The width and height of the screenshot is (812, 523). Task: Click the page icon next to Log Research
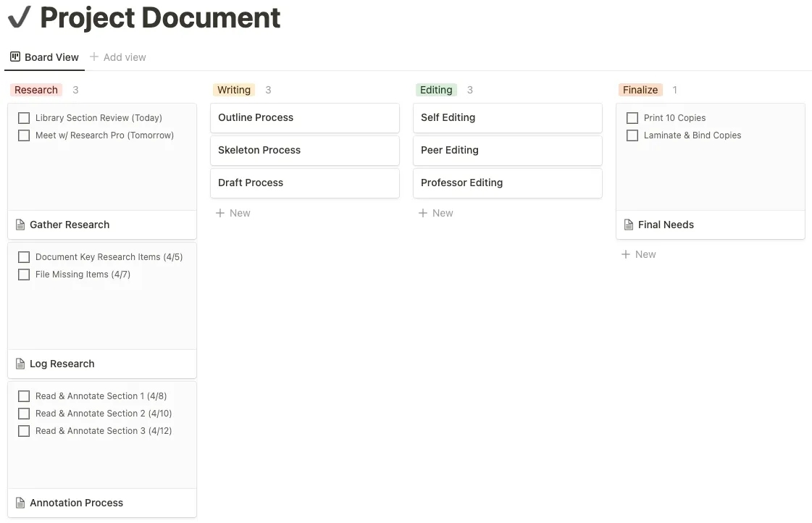click(20, 364)
